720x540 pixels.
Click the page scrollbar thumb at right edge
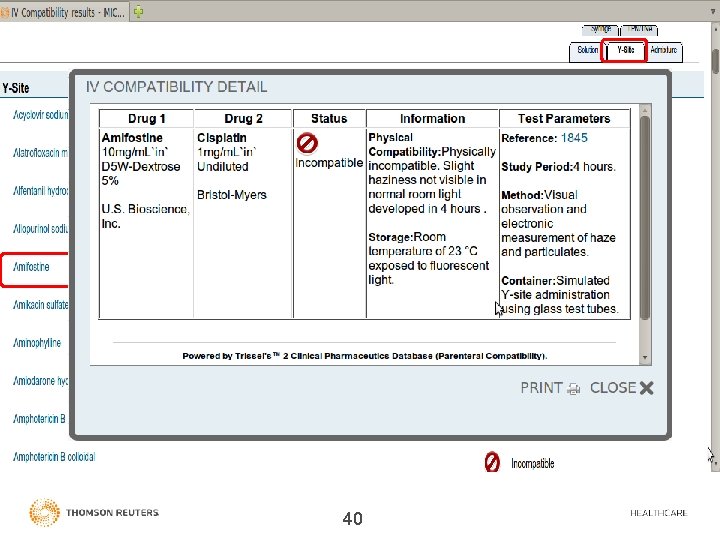pos(715,61)
